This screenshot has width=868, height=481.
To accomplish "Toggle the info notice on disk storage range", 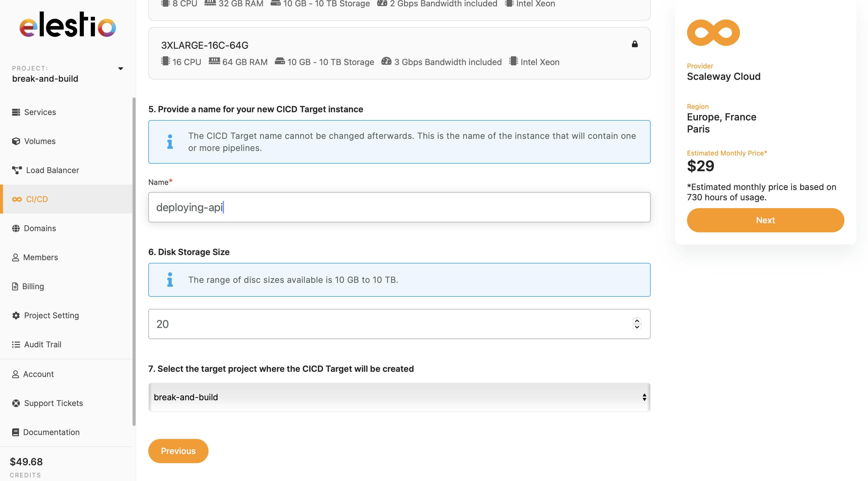I will (169, 280).
